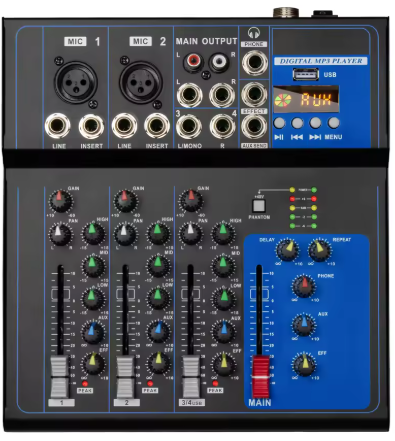
Task: Click the white RCA main output R
Action: 219,61
